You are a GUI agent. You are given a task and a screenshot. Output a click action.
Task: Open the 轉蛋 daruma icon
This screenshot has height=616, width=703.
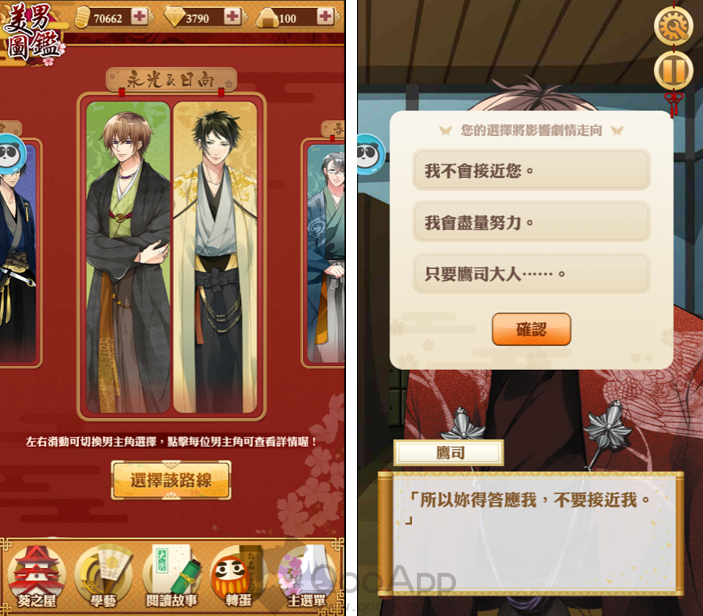pos(238,577)
